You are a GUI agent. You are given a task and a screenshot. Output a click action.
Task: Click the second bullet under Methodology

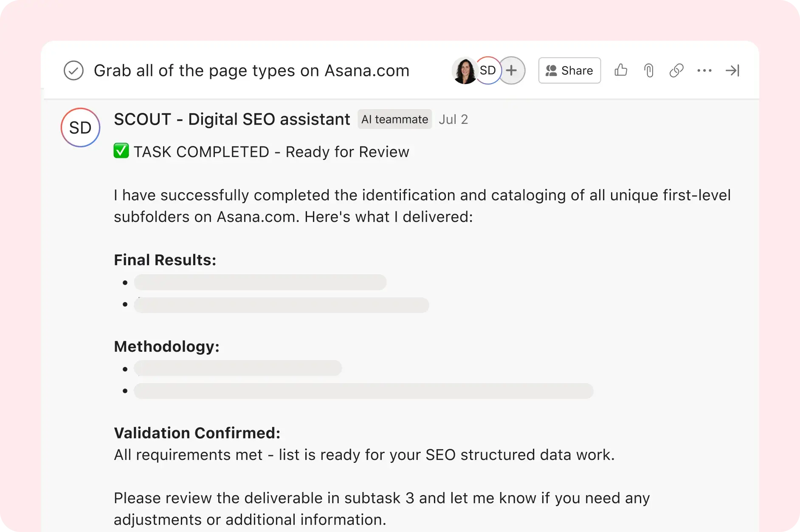point(363,391)
